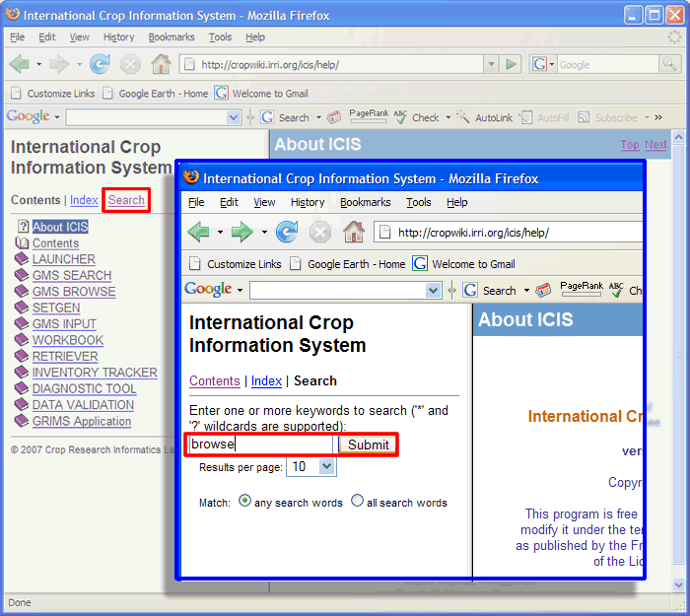Screen dimensions: 690x616
Task: Select the 'any search words' radio button
Action: click(244, 501)
